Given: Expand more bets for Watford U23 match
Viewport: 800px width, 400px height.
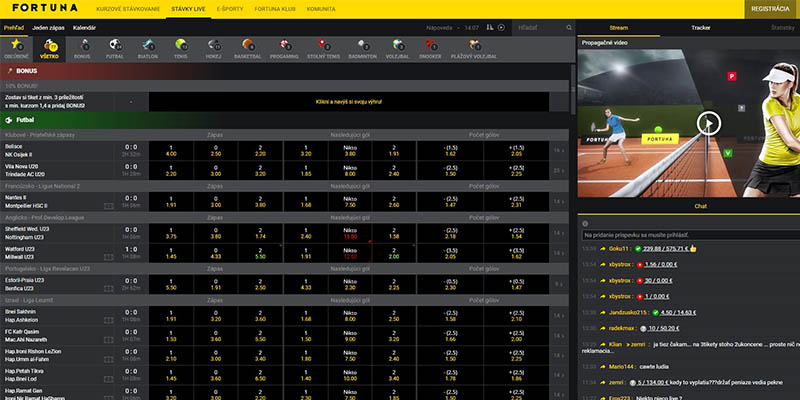Looking at the screenshot, I should (559, 253).
